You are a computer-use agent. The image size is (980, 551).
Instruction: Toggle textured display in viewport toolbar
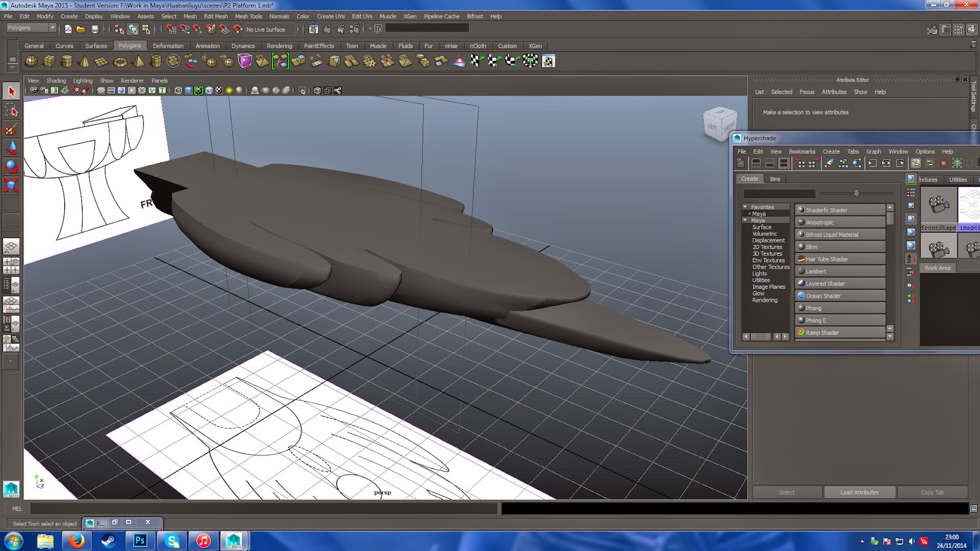(219, 91)
